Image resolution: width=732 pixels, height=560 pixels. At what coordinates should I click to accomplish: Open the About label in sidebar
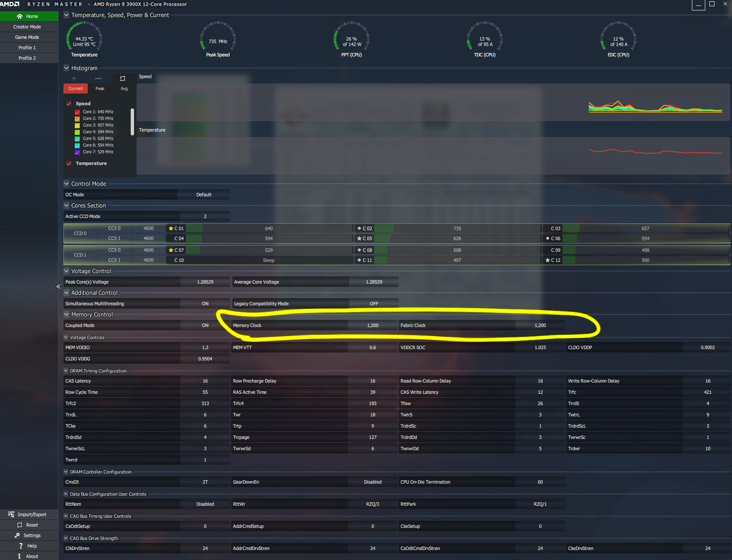point(32,556)
